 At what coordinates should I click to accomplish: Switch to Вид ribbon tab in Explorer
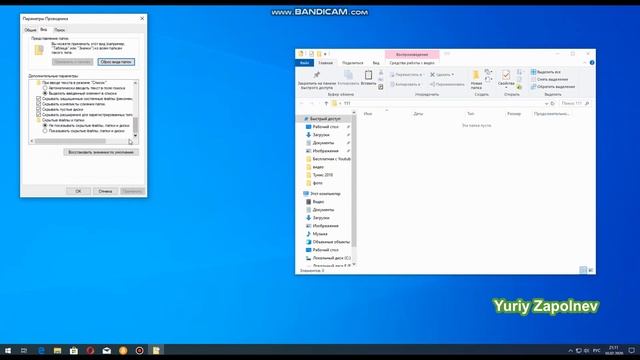click(x=376, y=63)
